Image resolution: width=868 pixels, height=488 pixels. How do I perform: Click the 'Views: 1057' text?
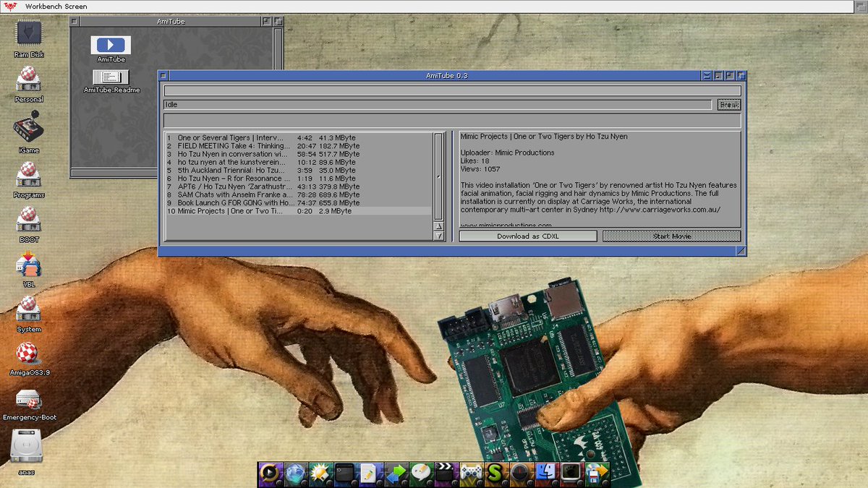pyautogui.click(x=480, y=169)
